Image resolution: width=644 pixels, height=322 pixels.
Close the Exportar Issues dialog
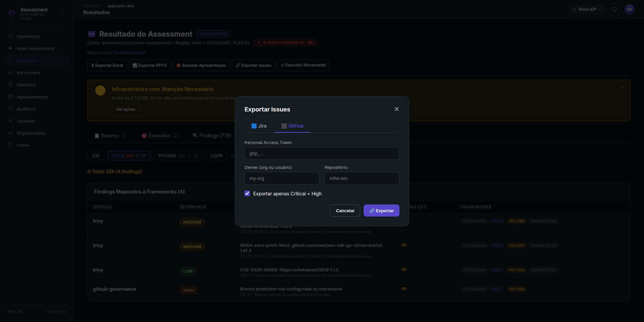click(396, 109)
